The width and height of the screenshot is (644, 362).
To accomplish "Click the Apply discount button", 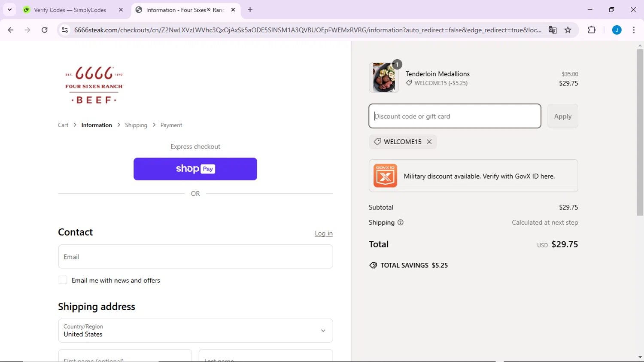I will (x=562, y=116).
